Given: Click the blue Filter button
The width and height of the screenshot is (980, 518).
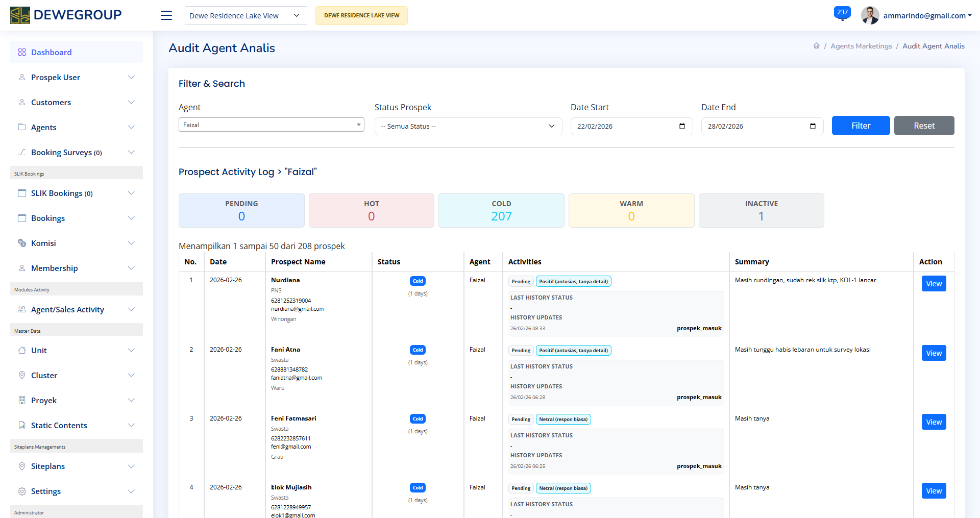Looking at the screenshot, I should click(861, 126).
